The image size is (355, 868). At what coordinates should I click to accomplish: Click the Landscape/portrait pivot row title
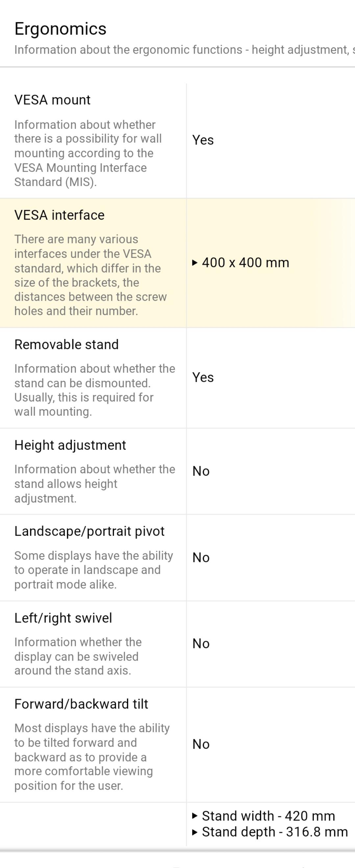pos(89,531)
